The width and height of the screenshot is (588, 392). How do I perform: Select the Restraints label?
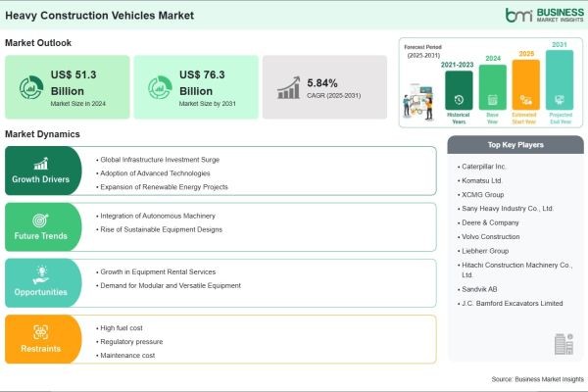click(40, 349)
